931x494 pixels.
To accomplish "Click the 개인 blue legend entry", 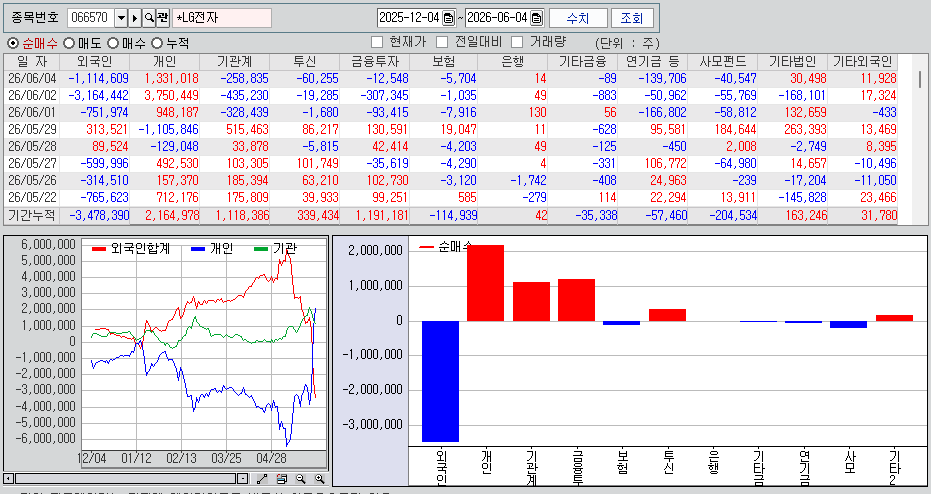I will pos(212,249).
